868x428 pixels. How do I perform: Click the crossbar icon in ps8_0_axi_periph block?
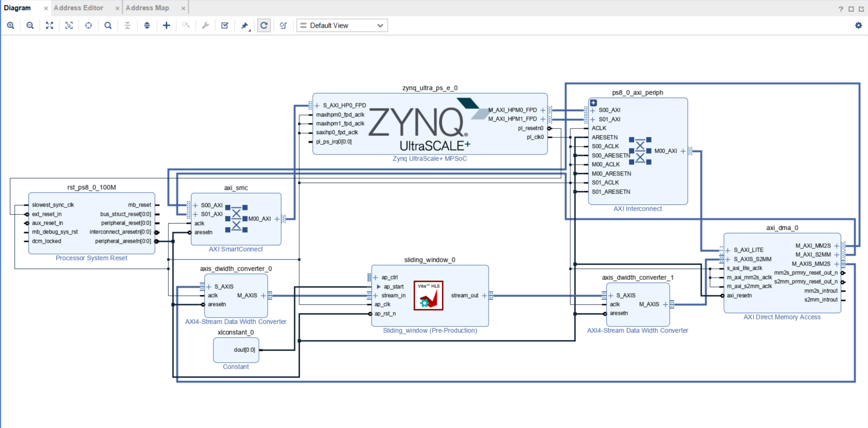click(x=640, y=151)
